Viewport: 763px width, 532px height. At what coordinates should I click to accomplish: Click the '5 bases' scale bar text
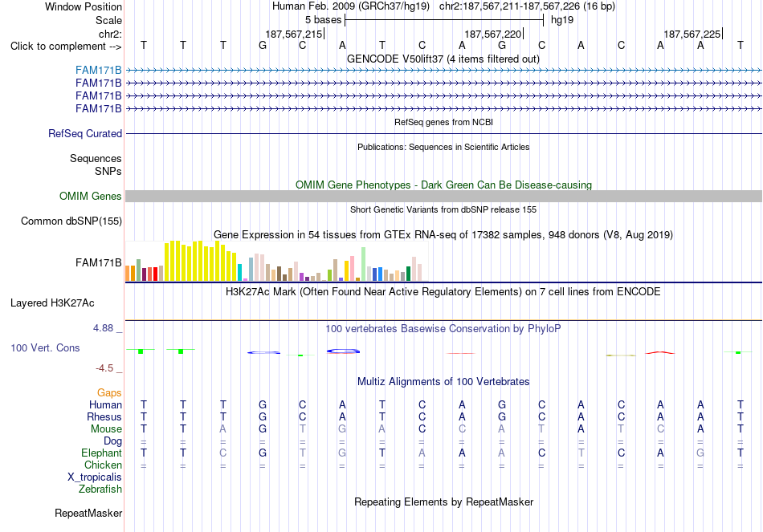(x=323, y=20)
